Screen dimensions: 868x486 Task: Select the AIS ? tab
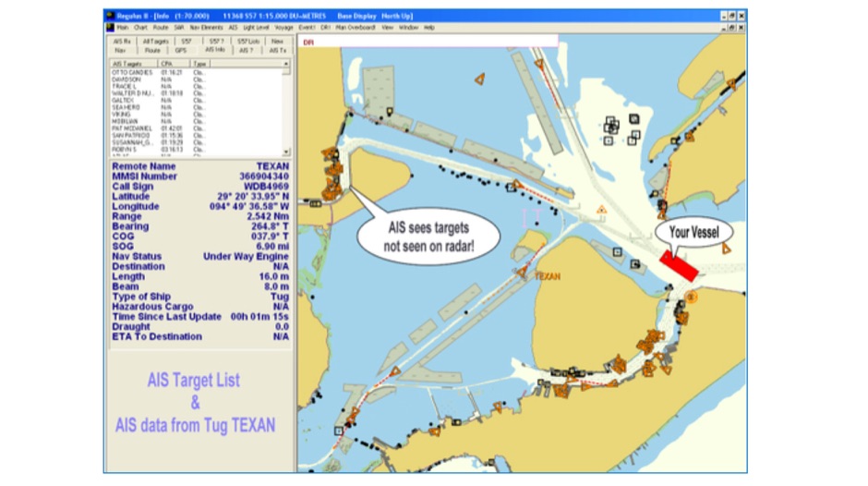click(x=246, y=51)
